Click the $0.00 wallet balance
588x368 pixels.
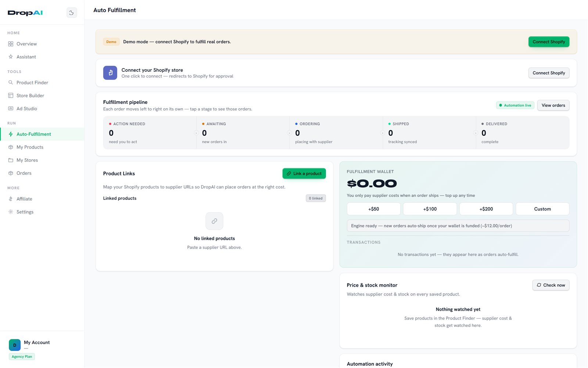[x=372, y=183]
